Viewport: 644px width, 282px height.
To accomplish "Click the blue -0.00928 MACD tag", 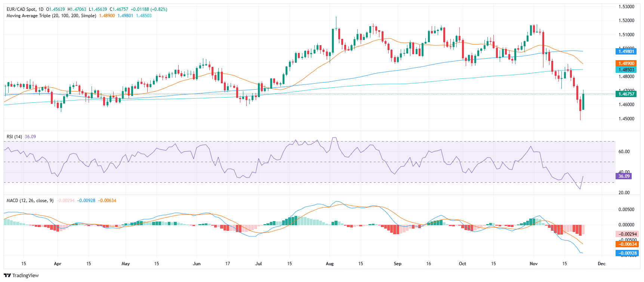I will point(626,253).
